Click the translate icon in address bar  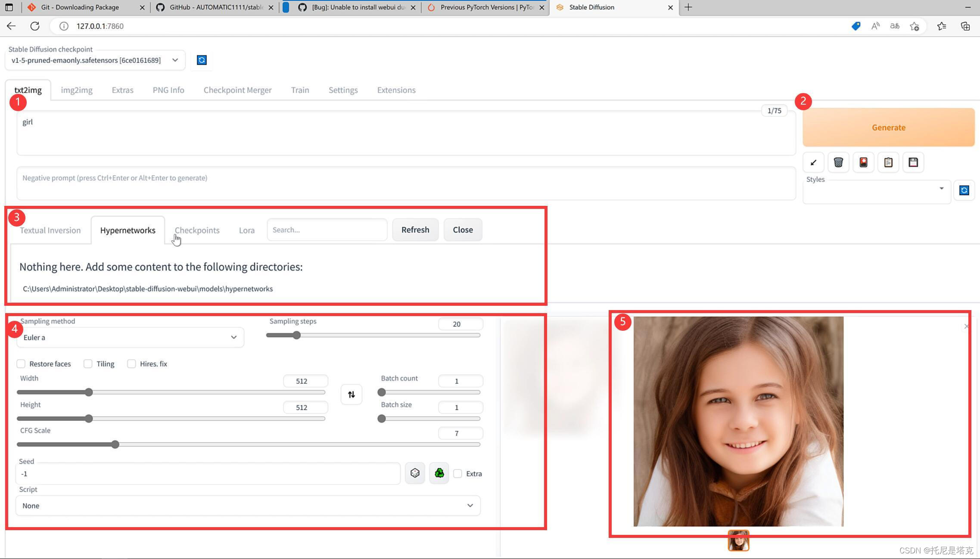point(895,26)
